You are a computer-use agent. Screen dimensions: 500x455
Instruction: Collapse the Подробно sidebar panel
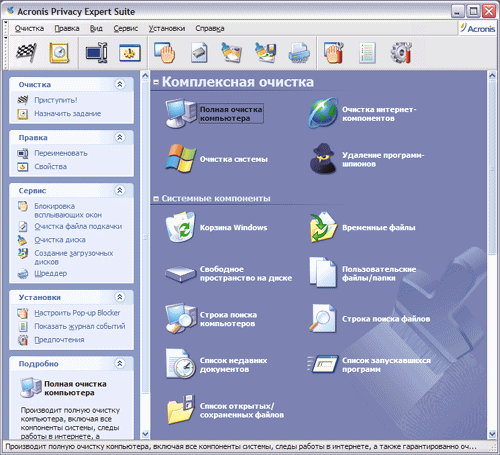[x=120, y=363]
